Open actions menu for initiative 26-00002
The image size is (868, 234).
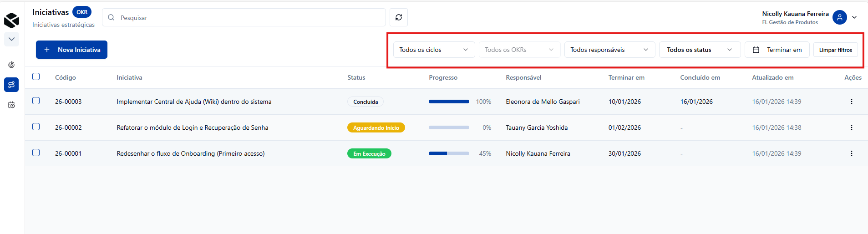851,127
